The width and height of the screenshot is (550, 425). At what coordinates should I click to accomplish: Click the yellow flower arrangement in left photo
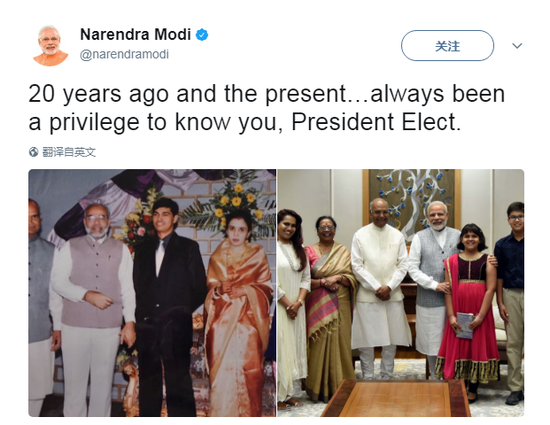coord(235,205)
